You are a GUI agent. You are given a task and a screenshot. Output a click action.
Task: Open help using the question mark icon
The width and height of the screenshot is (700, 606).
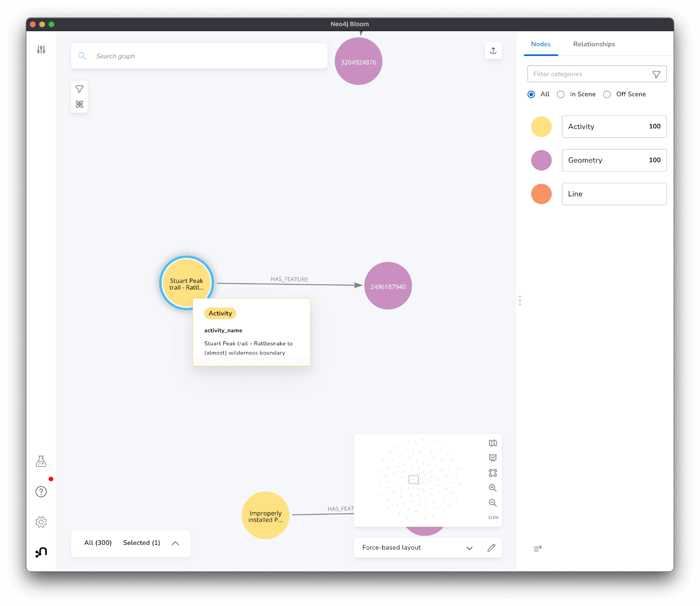[x=41, y=491]
